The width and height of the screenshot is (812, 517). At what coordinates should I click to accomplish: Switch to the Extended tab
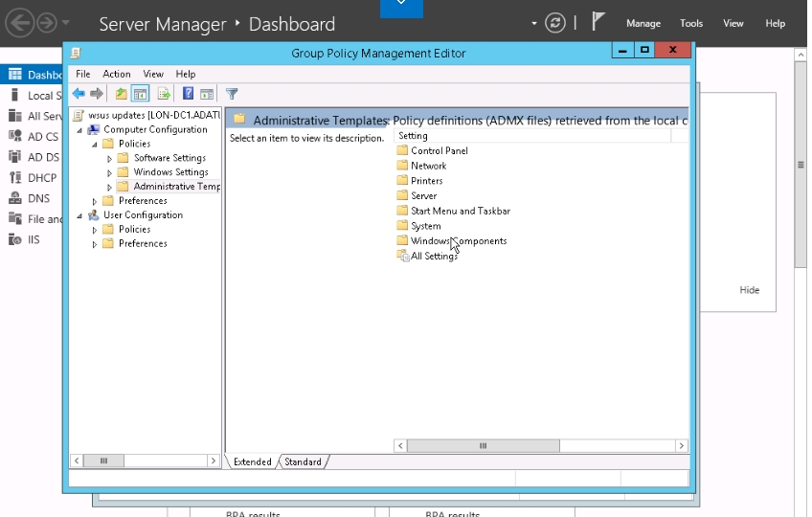coord(252,461)
